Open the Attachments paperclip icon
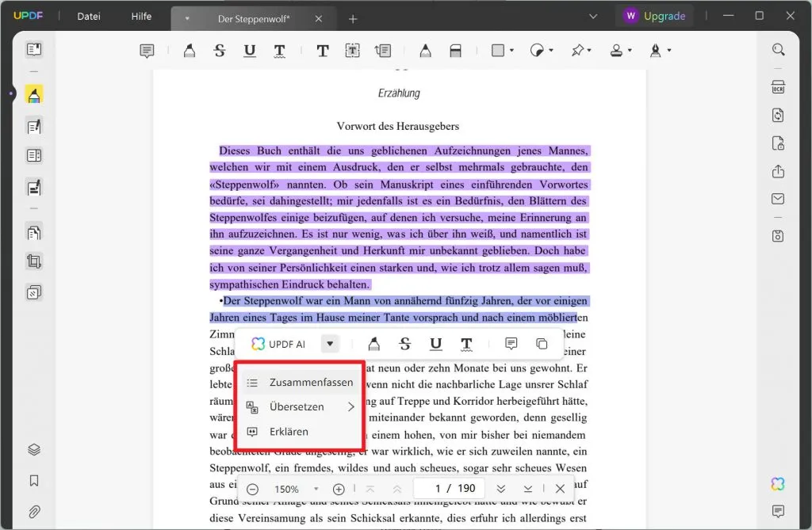Viewport: 812px width, 530px height. coord(34,512)
